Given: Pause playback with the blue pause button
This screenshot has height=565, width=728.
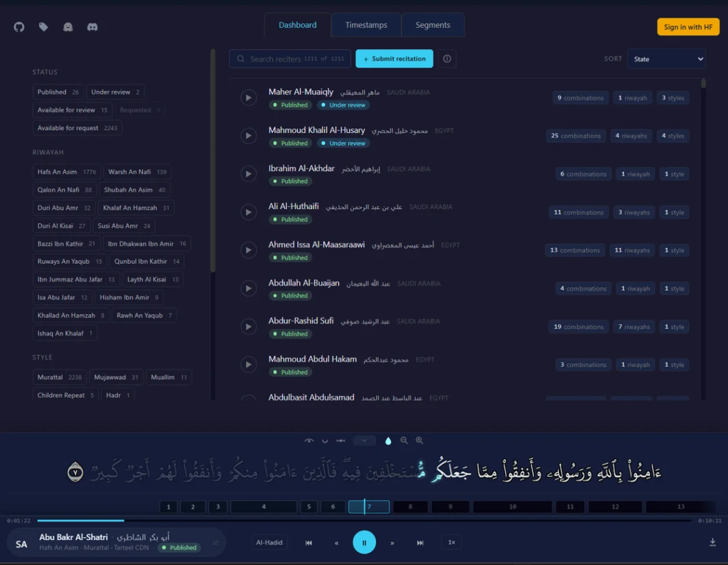Looking at the screenshot, I should pyautogui.click(x=364, y=542).
